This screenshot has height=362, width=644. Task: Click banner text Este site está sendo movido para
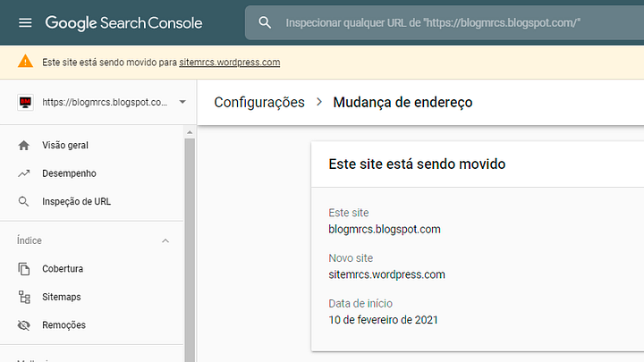(x=110, y=63)
